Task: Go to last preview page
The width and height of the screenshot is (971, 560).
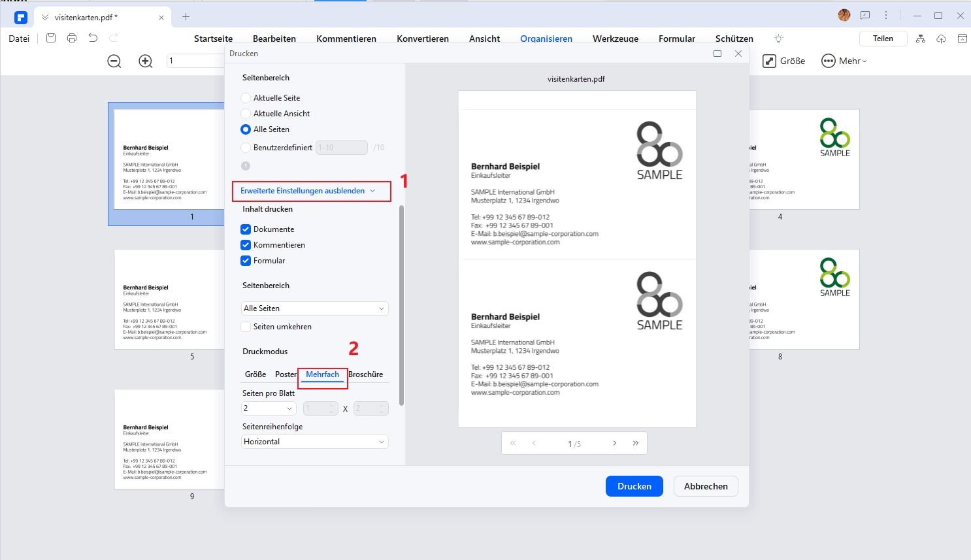Action: coord(636,443)
